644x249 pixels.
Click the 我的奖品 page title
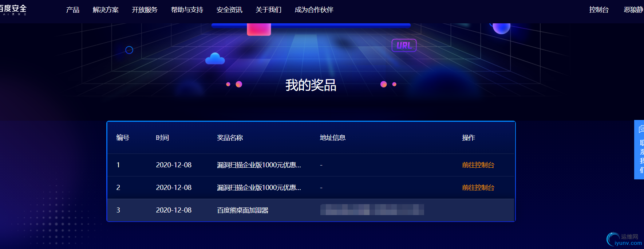click(x=311, y=85)
